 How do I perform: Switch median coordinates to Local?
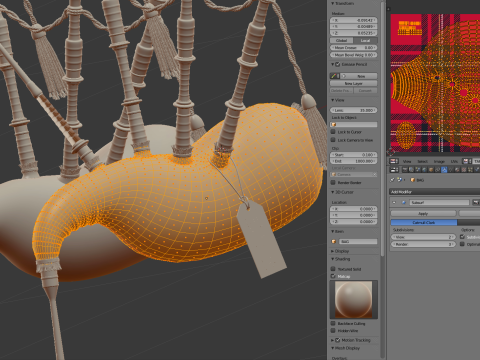pos(365,40)
